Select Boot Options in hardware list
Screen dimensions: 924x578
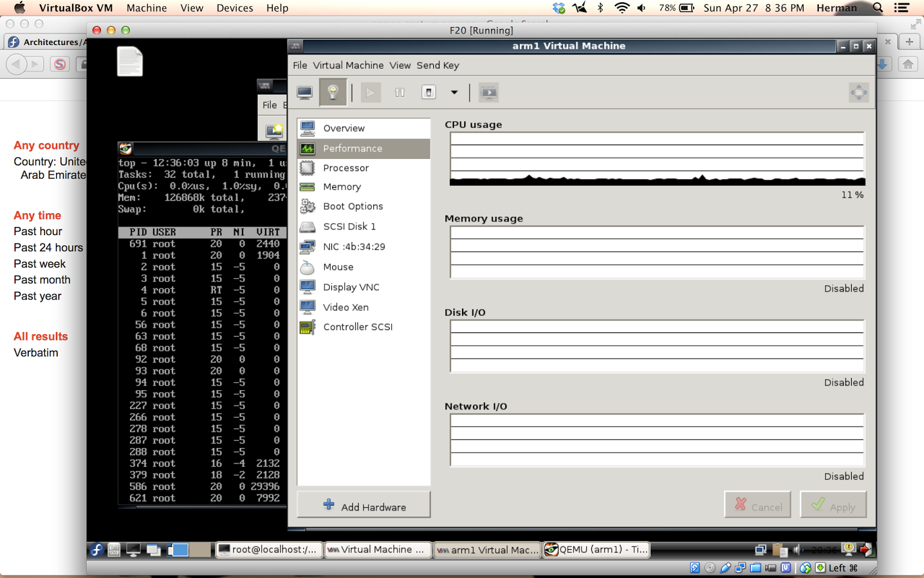(x=364, y=206)
